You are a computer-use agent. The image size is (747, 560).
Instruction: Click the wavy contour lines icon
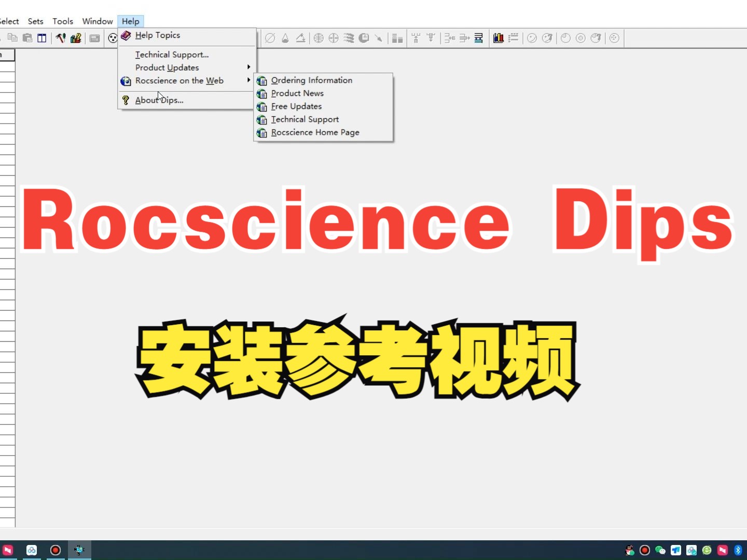click(349, 38)
